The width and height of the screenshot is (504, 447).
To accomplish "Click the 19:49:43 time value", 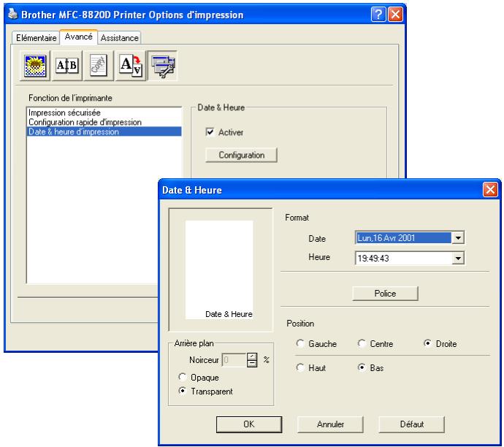I will (373, 259).
